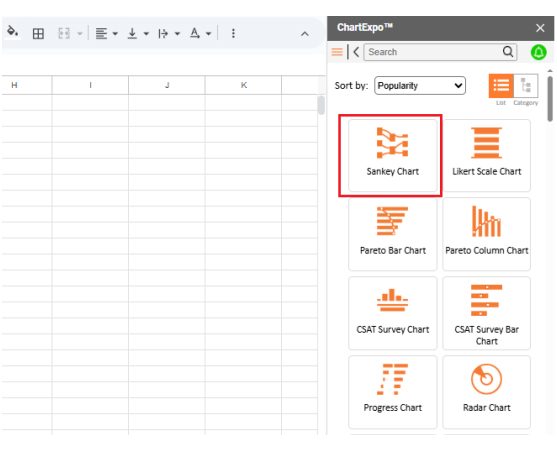Close the ChartExpo panel
Screen dimensions: 557x451
[x=540, y=28]
